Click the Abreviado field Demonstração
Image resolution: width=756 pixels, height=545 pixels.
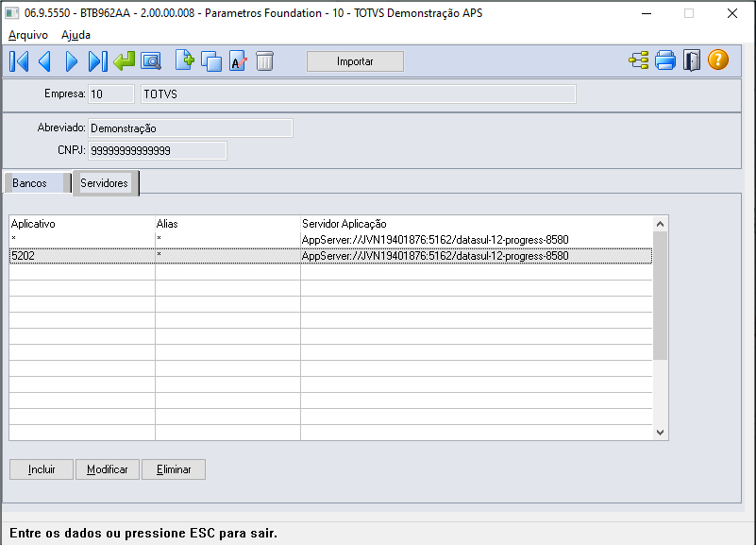[x=191, y=128]
